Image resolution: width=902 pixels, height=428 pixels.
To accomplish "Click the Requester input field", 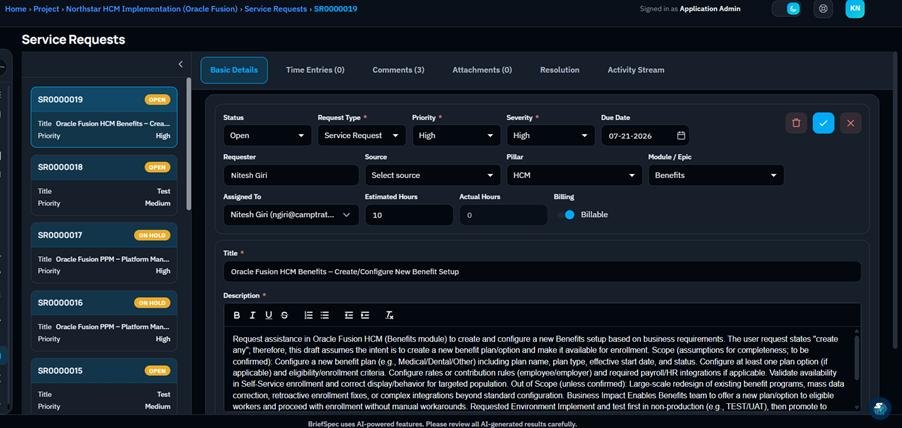I will pos(291,175).
